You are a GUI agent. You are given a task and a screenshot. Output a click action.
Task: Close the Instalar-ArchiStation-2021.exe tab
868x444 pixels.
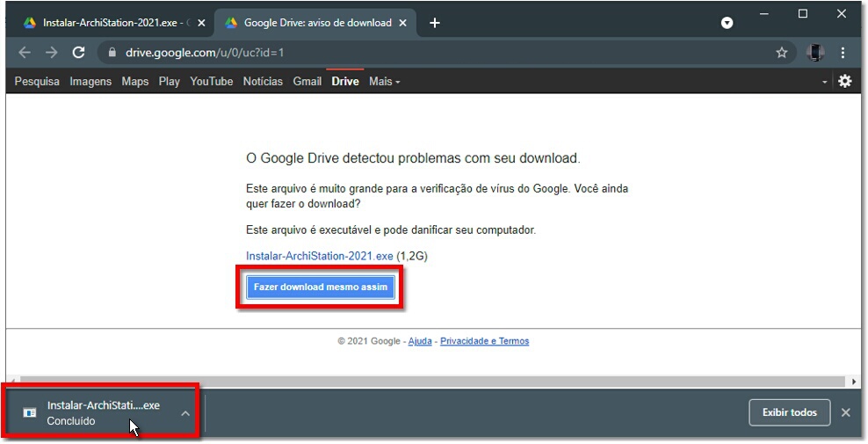coord(201,23)
